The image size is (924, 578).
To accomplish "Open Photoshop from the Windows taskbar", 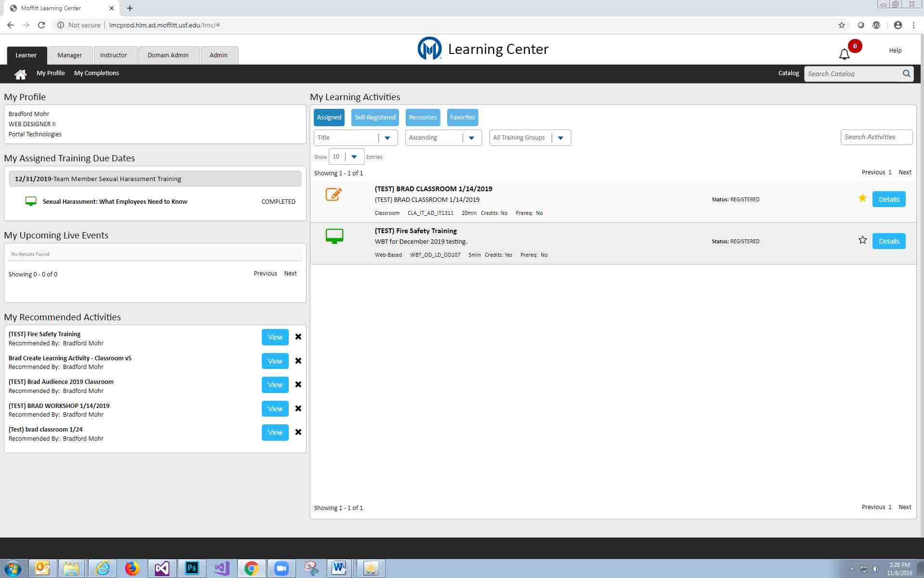I will [192, 568].
